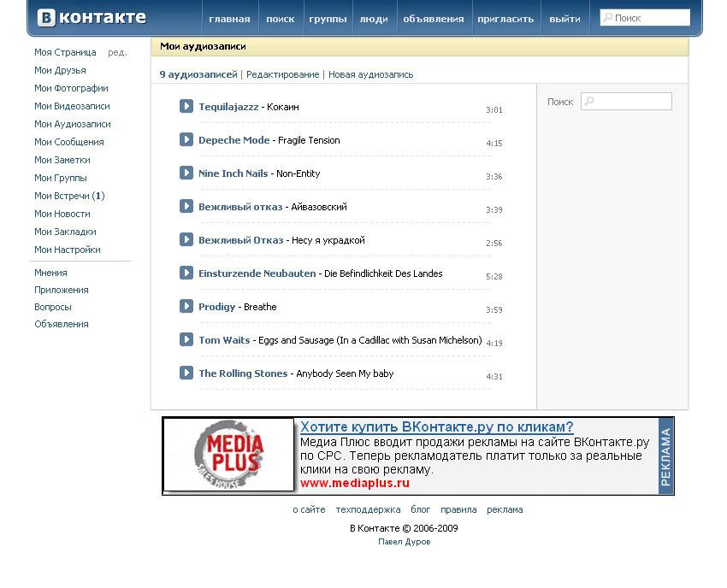The image size is (727, 588).
Task: Click duration 5:28 of Einsturzende Neubauten
Action: tap(494, 277)
